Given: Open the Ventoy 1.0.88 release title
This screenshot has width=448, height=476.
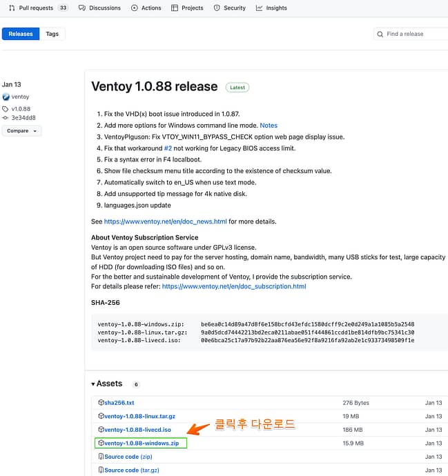Looking at the screenshot, I should click(155, 86).
